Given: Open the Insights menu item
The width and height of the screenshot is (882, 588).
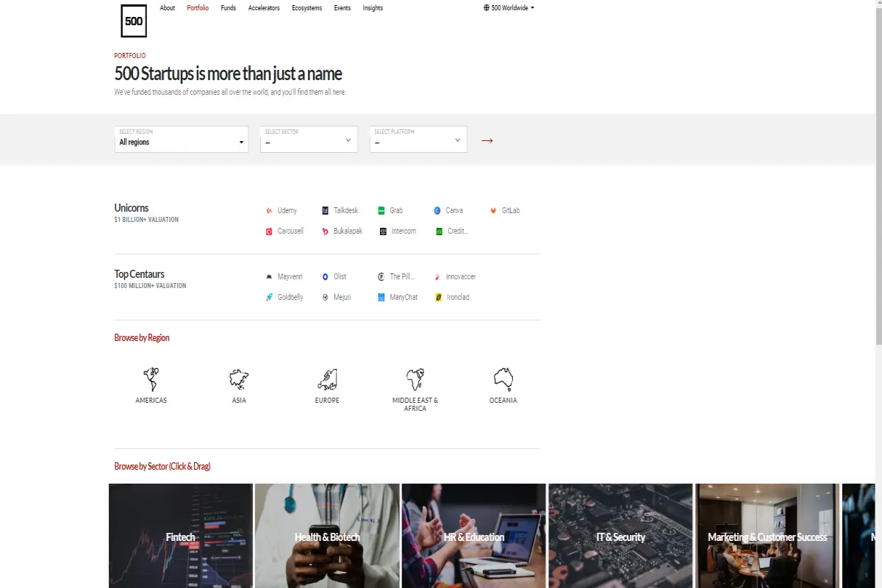Looking at the screenshot, I should point(373,8).
